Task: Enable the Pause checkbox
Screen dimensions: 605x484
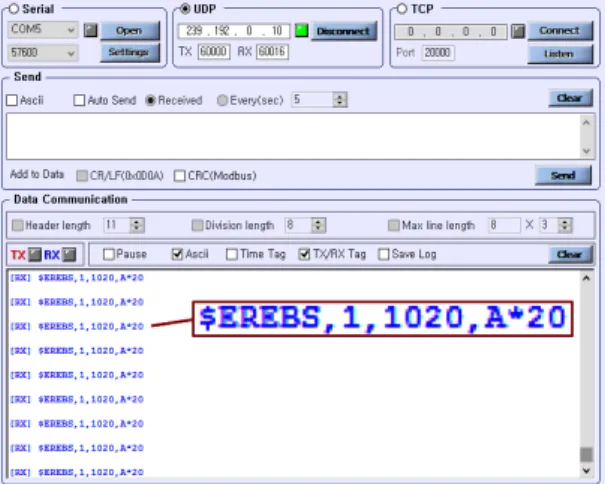Action: pos(108,254)
